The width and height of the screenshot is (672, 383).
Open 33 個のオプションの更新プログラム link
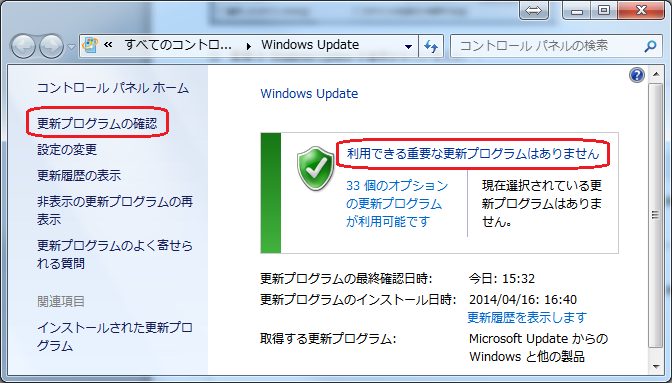pos(397,203)
